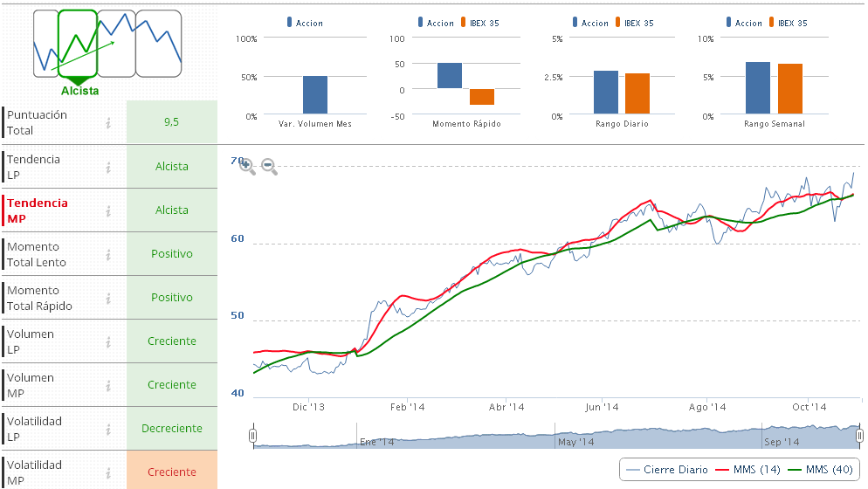Toggle Cierre Diario series in legend
The image size is (868, 489).
(667, 470)
